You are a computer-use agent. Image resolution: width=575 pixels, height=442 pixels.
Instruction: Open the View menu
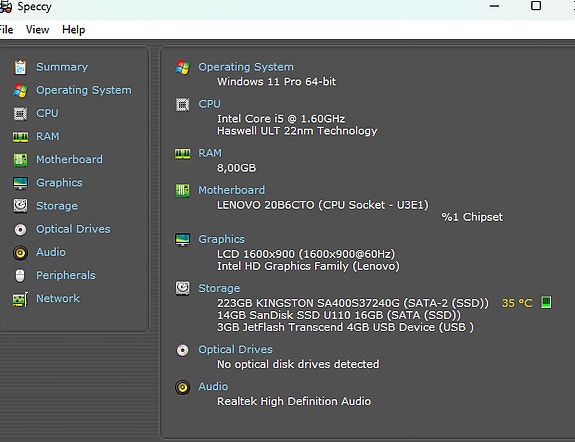tap(37, 30)
